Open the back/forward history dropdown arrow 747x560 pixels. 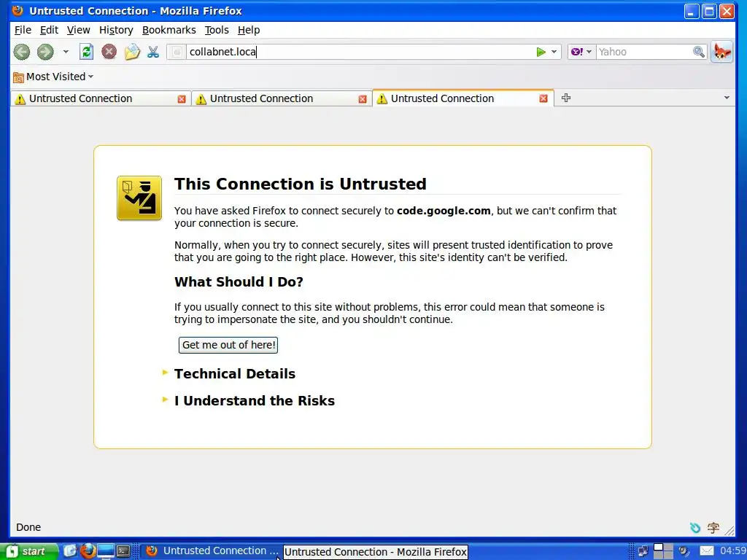[66, 52]
